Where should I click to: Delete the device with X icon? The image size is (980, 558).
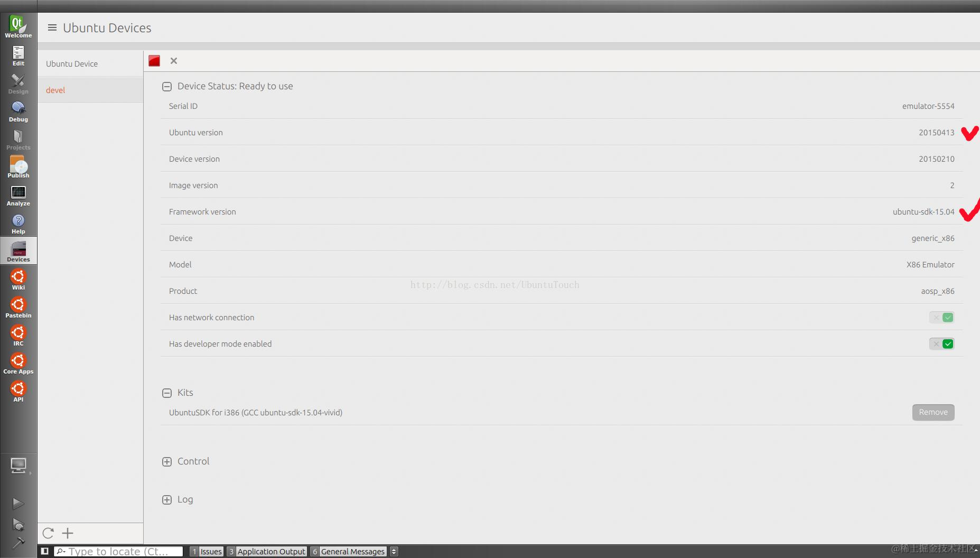pyautogui.click(x=174, y=61)
